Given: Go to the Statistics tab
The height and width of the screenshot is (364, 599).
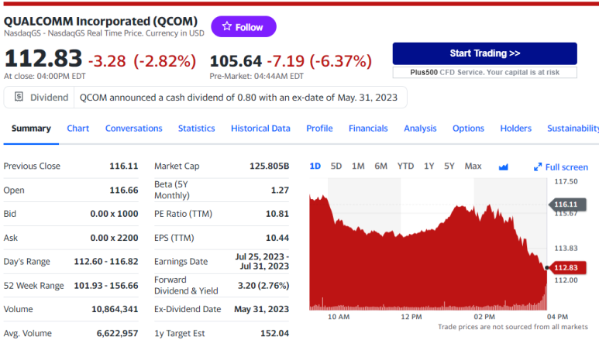Looking at the screenshot, I should 196,129.
